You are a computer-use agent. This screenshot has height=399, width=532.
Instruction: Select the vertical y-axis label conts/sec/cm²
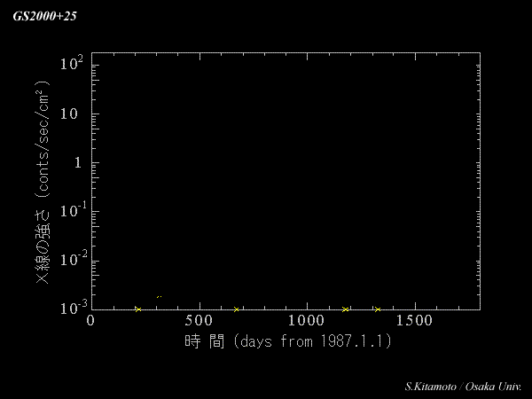[43, 182]
